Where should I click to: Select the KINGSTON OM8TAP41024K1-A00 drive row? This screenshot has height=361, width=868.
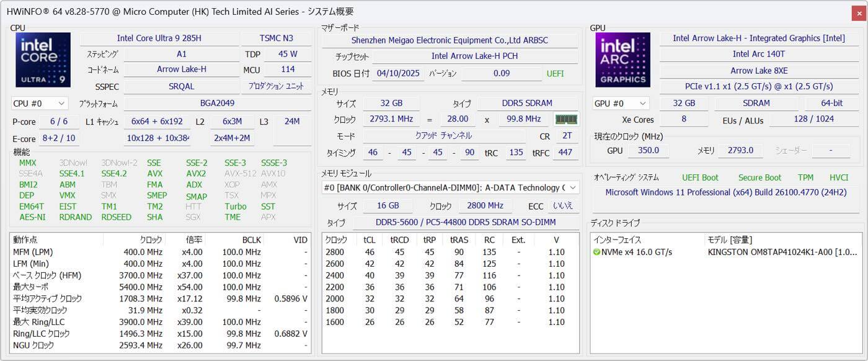point(725,252)
